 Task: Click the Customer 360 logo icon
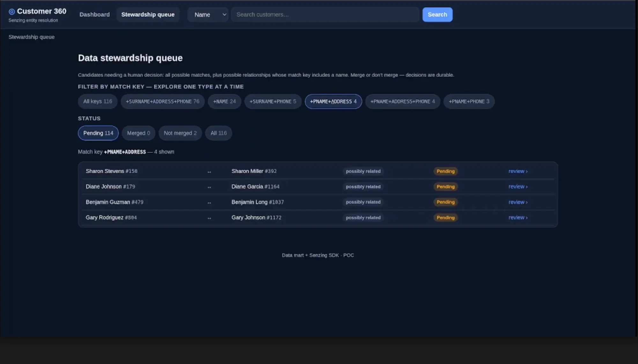tap(12, 12)
